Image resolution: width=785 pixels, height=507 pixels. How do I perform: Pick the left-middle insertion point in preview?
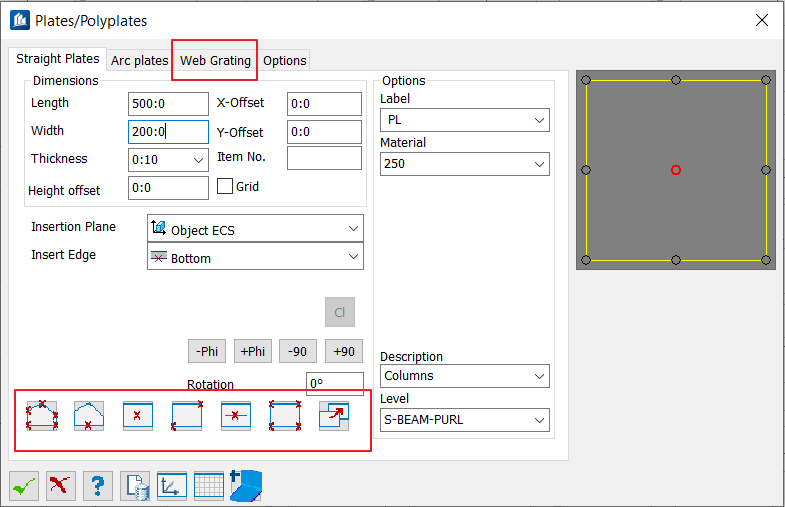coord(586,170)
